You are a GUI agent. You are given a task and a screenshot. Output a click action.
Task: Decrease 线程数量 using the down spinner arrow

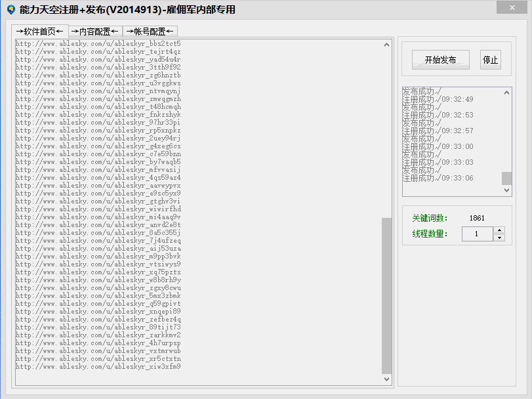point(499,237)
